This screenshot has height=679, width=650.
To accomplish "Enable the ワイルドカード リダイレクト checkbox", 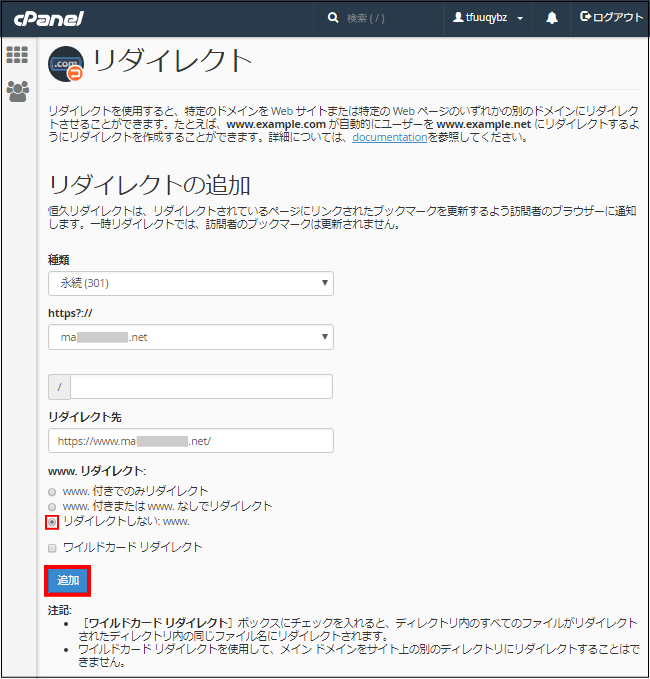I will pos(52,548).
